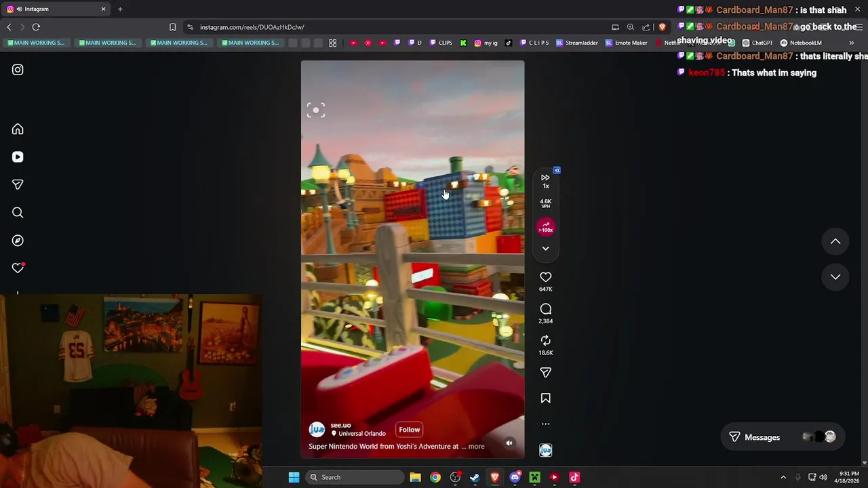Click the Instagram logo in the sidebar
The image size is (868, 488).
click(x=18, y=70)
